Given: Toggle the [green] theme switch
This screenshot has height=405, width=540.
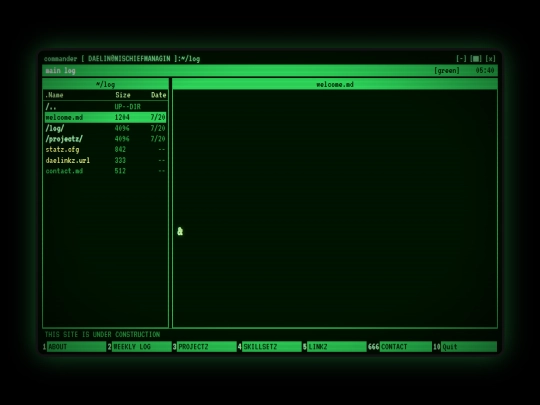Looking at the screenshot, I should click(x=447, y=71).
